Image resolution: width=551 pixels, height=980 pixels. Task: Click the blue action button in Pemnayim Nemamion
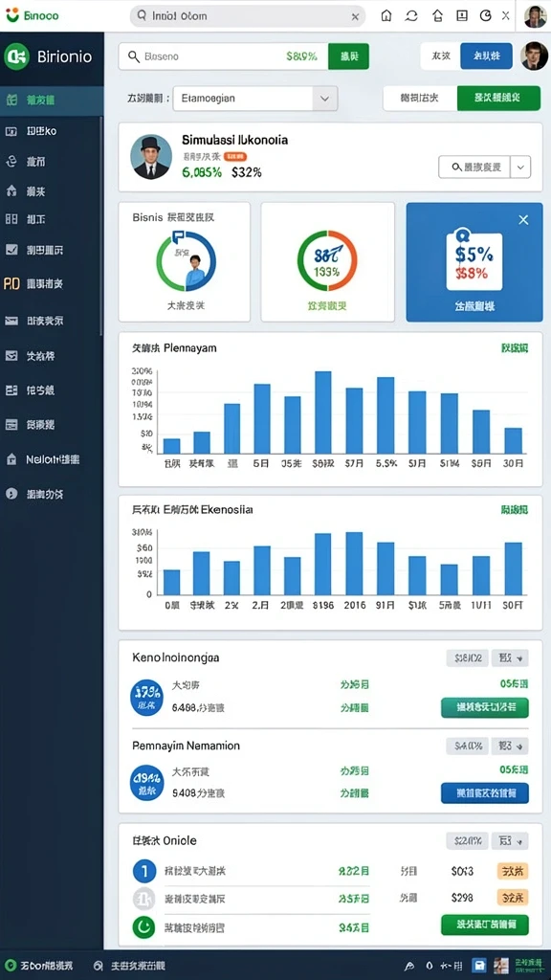(485, 793)
